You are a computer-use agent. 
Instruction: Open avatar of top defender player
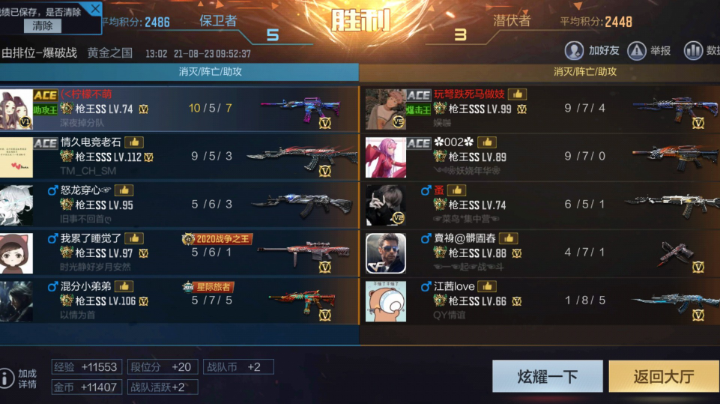point(16,109)
